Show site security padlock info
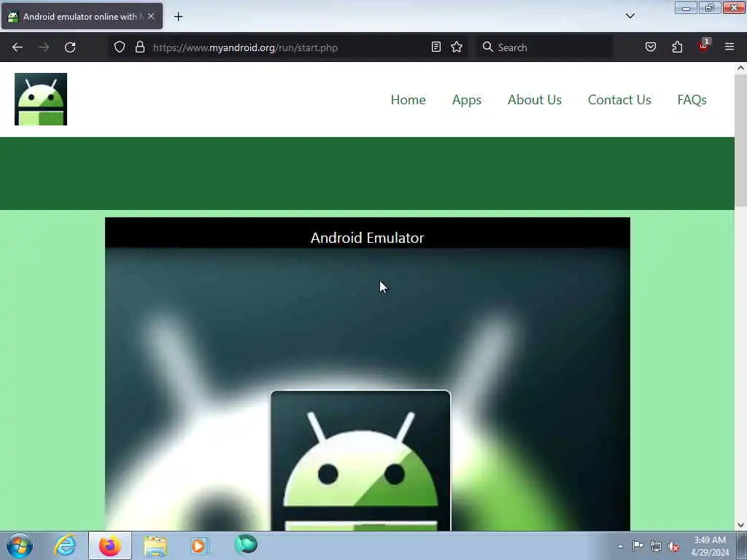Image resolution: width=747 pixels, height=560 pixels. (139, 47)
